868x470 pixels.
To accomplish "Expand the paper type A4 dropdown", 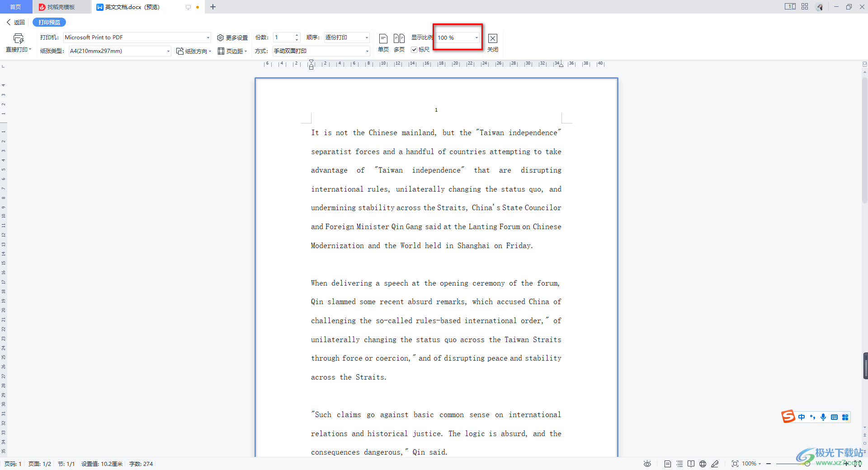I will (x=168, y=51).
